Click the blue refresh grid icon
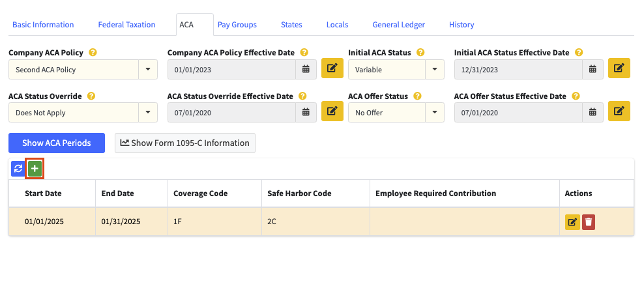 18,169
